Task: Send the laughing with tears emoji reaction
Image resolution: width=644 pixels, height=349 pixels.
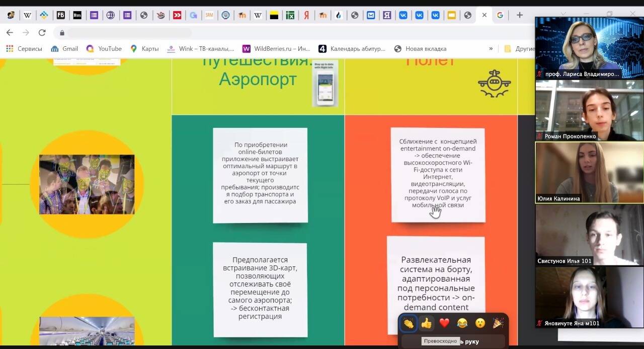Action: click(x=462, y=323)
